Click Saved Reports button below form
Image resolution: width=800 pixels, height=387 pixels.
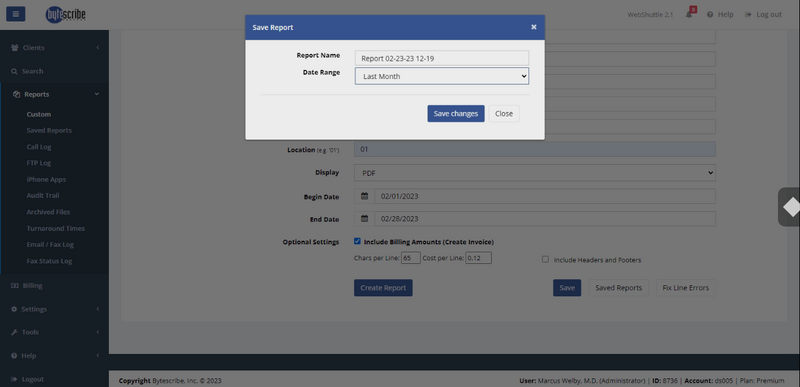pos(618,288)
